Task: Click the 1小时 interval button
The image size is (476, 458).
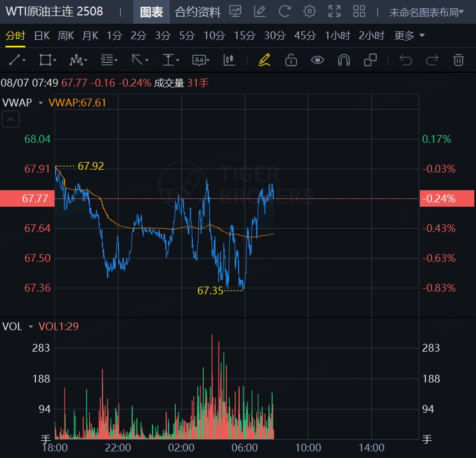Action: (x=337, y=36)
